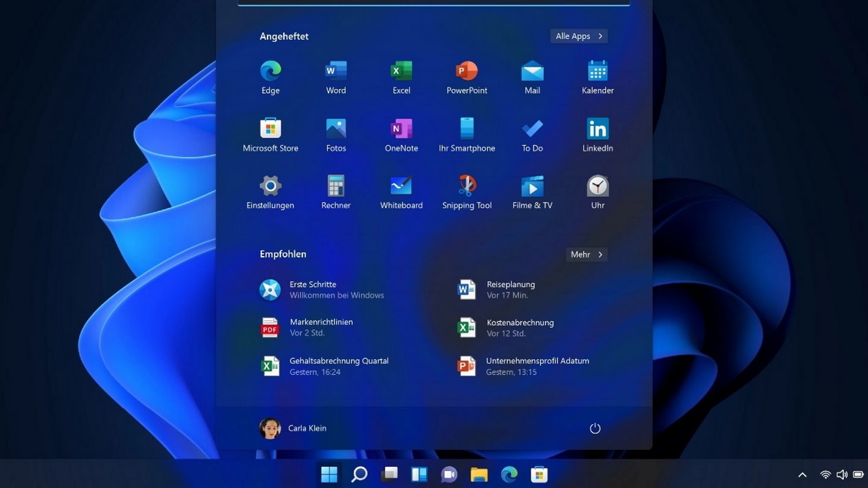
Task: Show more Empfohlen items via Mehr
Action: click(x=585, y=254)
